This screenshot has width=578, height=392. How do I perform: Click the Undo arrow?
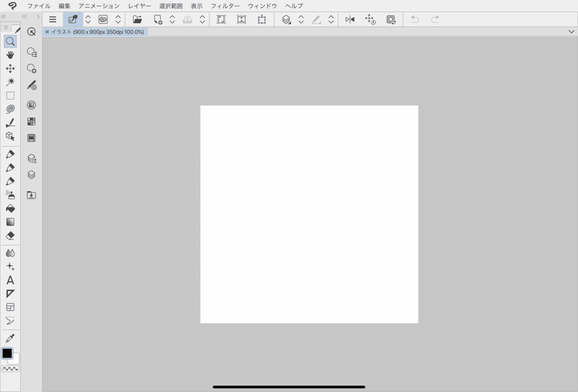tap(415, 20)
